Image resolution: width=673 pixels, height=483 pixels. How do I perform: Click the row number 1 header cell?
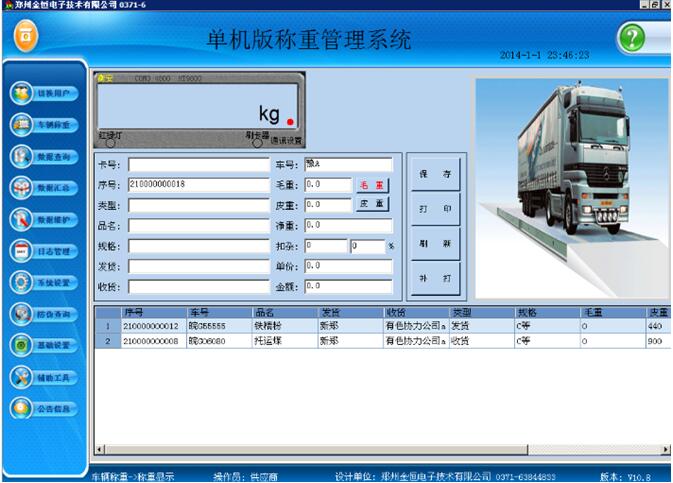108,326
